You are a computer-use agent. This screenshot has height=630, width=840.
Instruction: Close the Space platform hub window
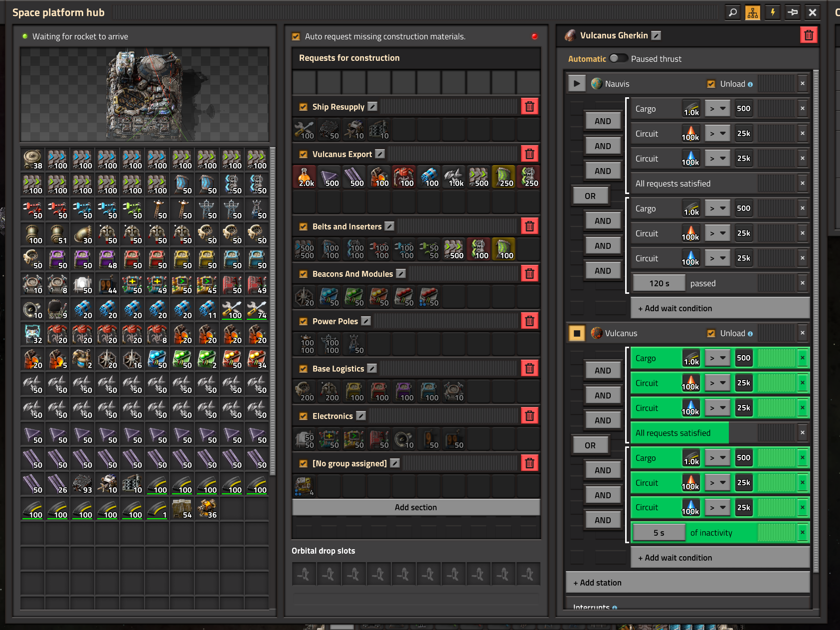point(813,12)
